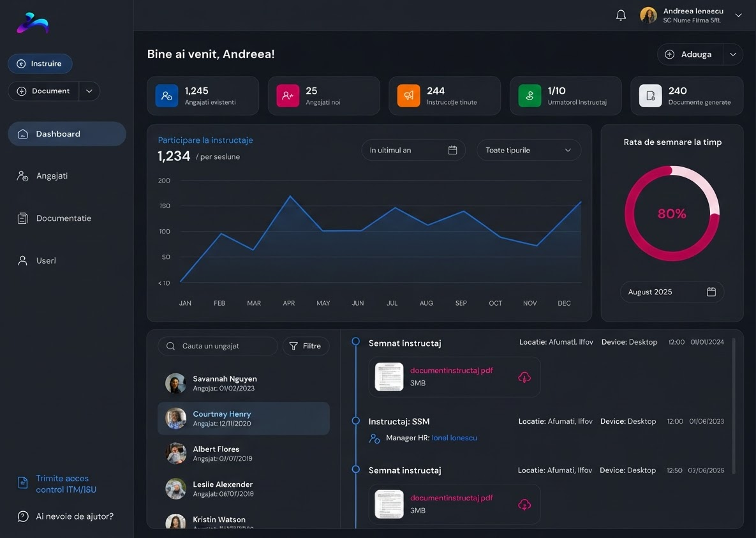
Task: Open the Adauga dropdown arrow
Action: tap(733, 54)
